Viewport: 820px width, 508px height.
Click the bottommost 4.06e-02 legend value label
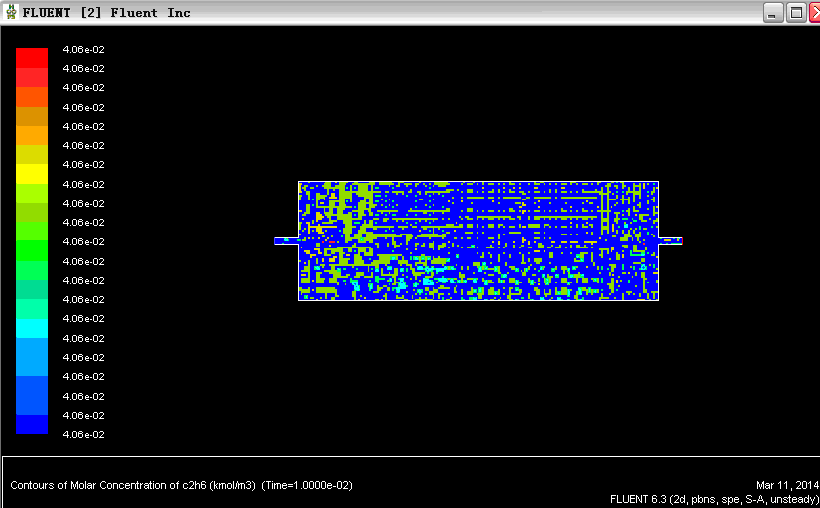[x=83, y=435]
